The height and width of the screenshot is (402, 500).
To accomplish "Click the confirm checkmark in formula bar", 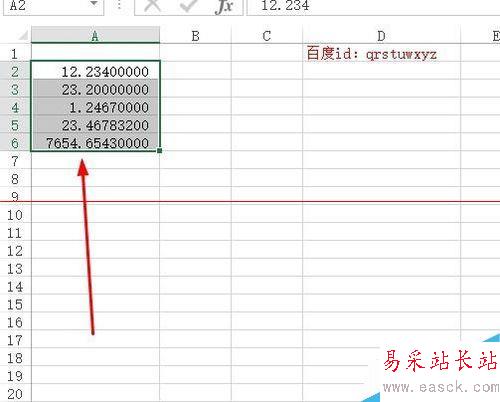I will coord(188,6).
